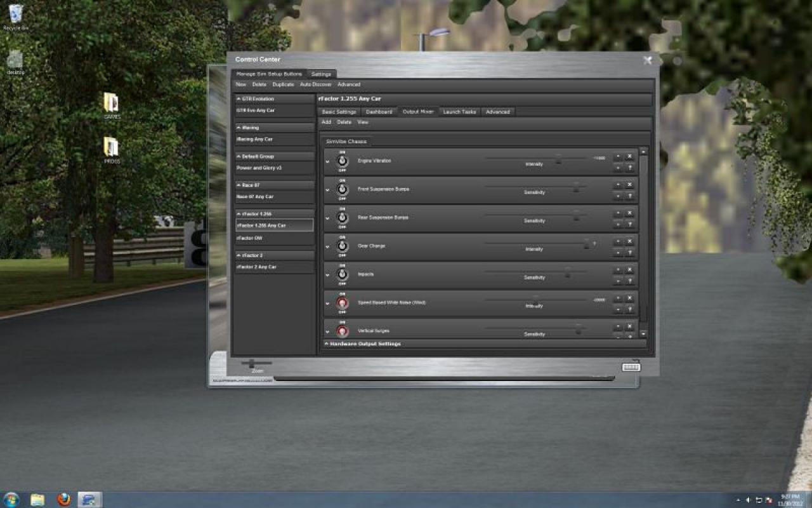Click the keyboard icon at Control Center bottom
This screenshot has width=812, height=508.
[x=631, y=367]
